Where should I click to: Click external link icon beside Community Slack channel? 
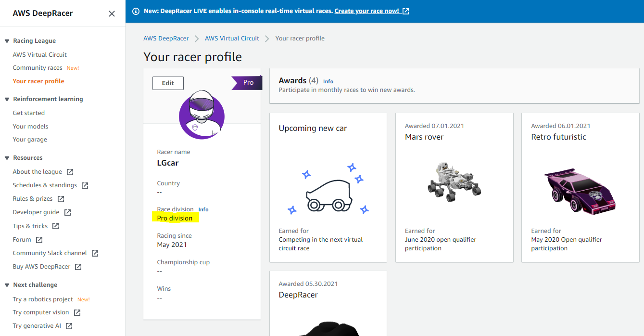click(95, 253)
